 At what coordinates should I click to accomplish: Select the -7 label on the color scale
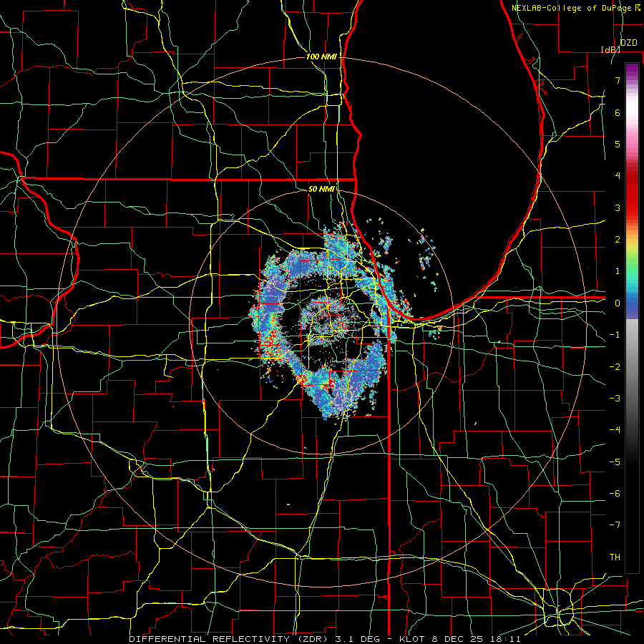pyautogui.click(x=615, y=525)
